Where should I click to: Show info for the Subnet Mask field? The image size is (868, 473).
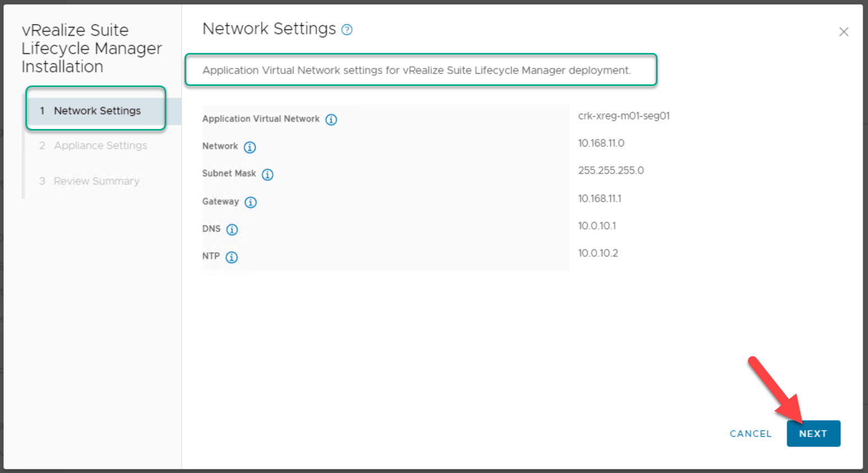coord(268,175)
